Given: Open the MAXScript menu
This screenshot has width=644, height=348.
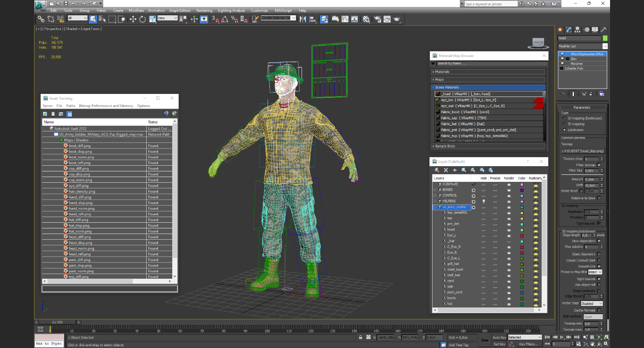Looking at the screenshot, I should click(x=283, y=10).
